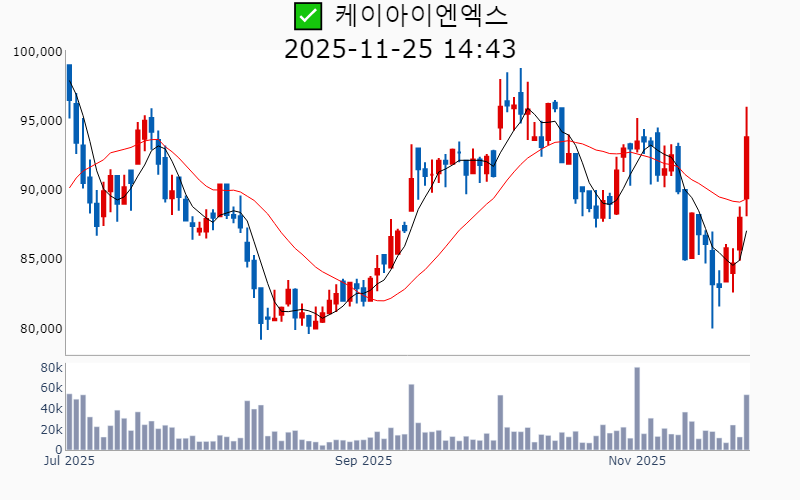The width and height of the screenshot is (800, 500).
Task: Click the 80,000 price axis label
Action: (41, 329)
